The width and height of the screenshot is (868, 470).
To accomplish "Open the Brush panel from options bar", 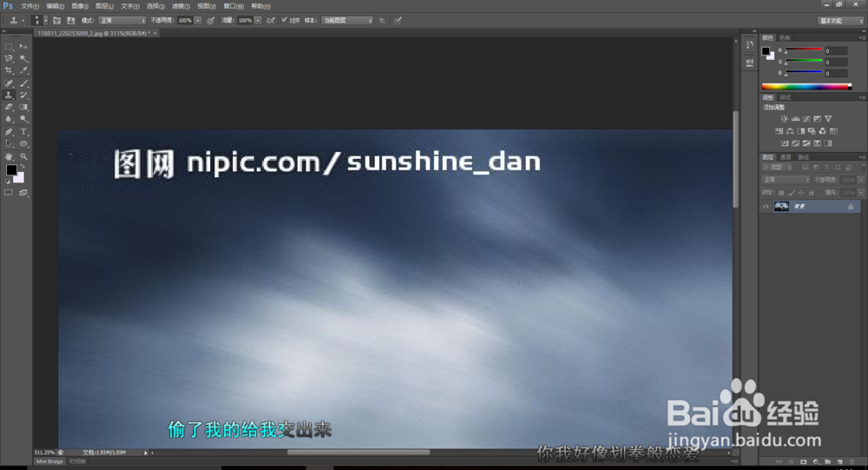I will point(56,21).
